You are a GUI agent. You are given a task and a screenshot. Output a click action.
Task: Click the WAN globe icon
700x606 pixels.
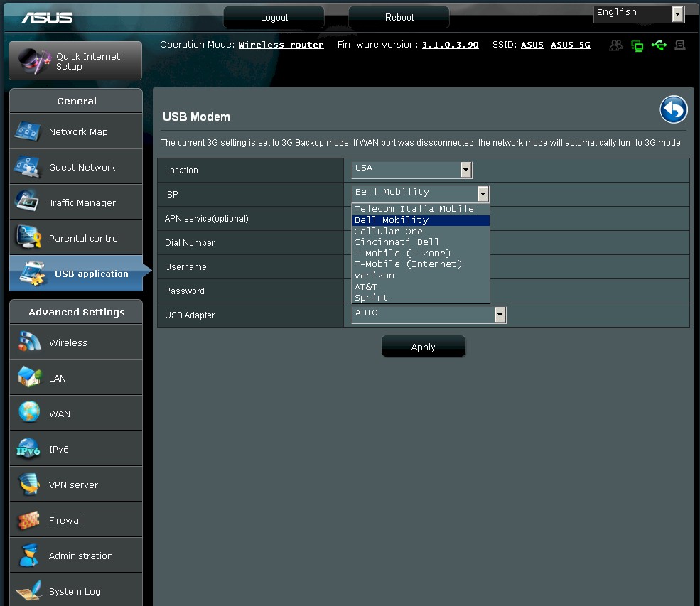(29, 412)
